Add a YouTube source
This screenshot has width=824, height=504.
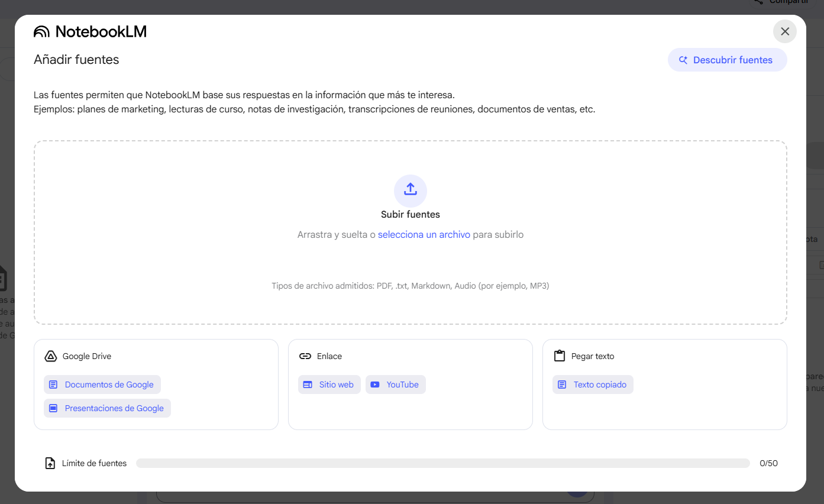point(396,385)
